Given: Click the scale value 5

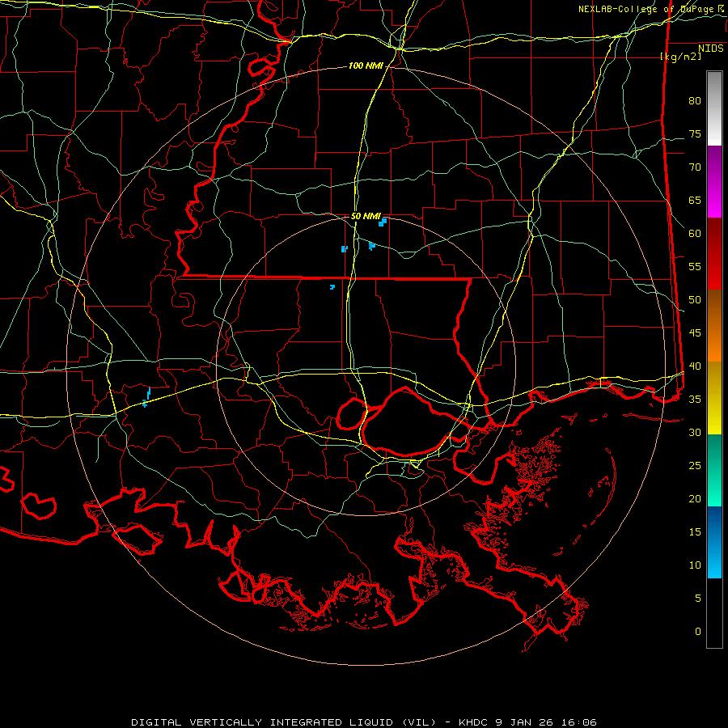Looking at the screenshot, I should tap(698, 599).
